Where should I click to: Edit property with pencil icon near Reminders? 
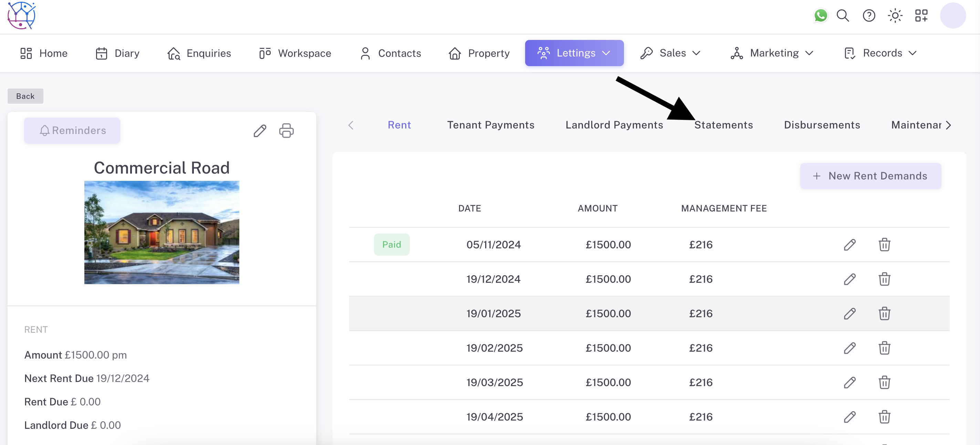(x=260, y=131)
